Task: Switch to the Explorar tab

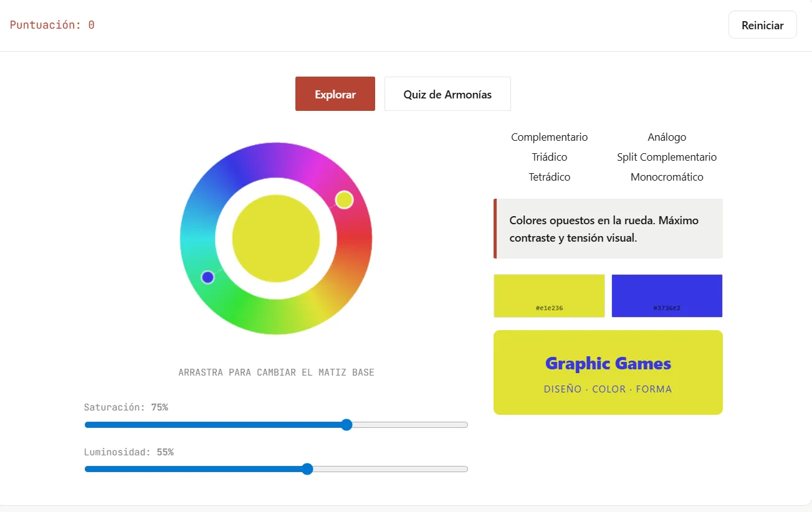Action: click(335, 94)
